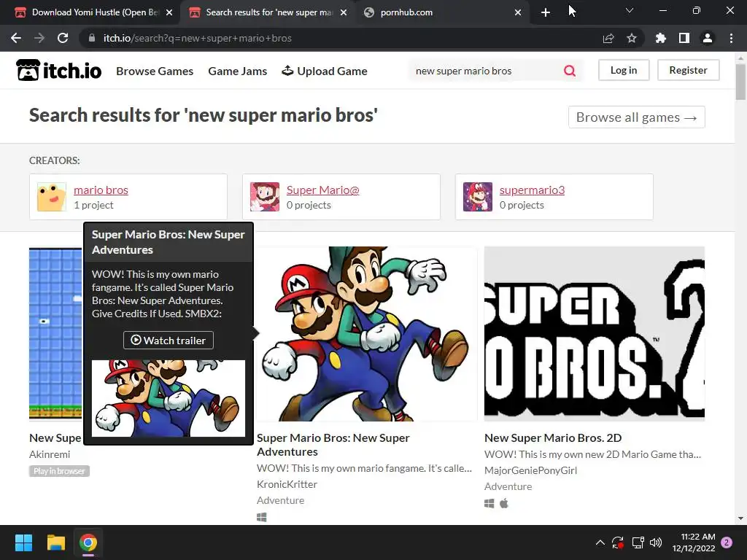Click the red search magnifier icon

point(569,71)
